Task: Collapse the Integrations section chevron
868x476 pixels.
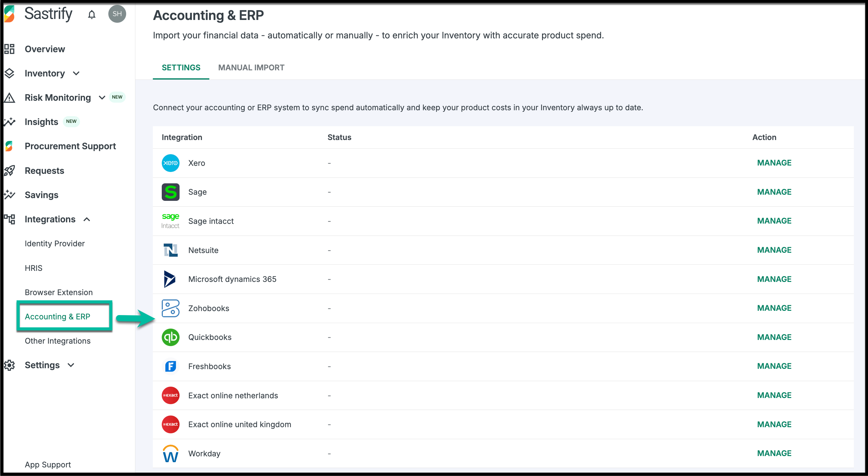Action: click(87, 220)
